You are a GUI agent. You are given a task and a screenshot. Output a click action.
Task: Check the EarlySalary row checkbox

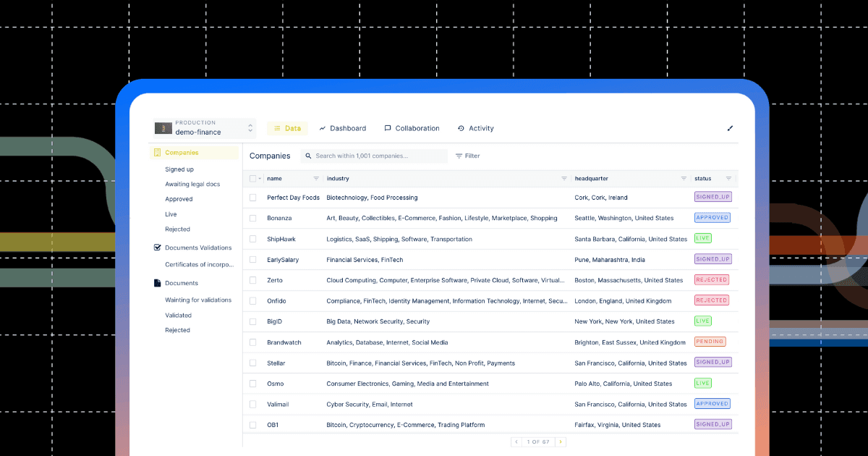point(253,259)
